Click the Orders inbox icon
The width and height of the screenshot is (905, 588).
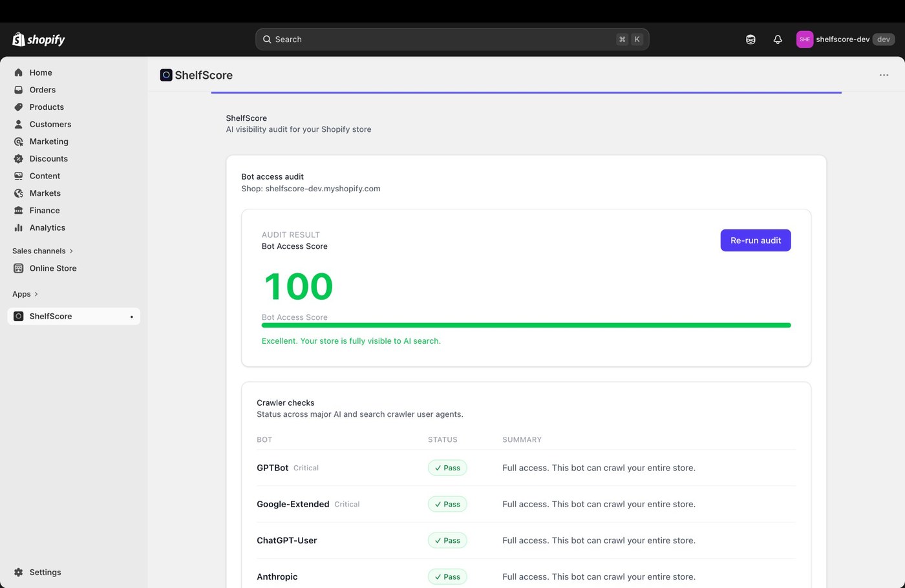coord(19,90)
